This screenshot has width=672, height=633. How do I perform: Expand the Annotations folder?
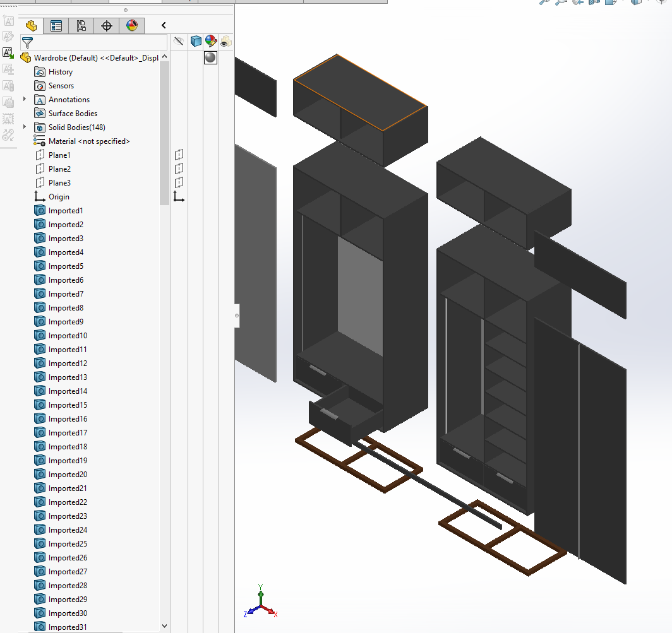coord(25,99)
